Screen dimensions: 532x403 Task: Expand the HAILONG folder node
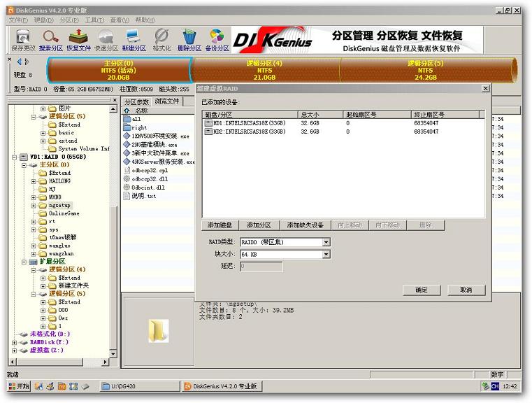(x=34, y=181)
